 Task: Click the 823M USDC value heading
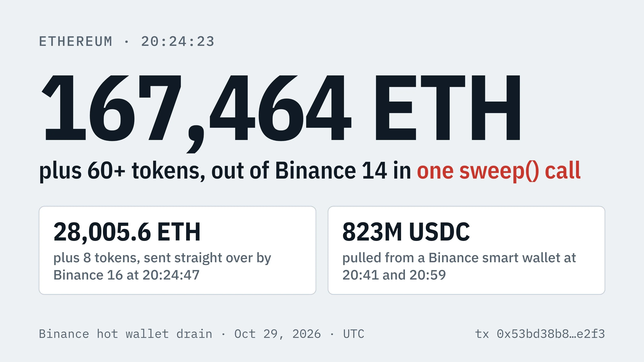pos(406,232)
